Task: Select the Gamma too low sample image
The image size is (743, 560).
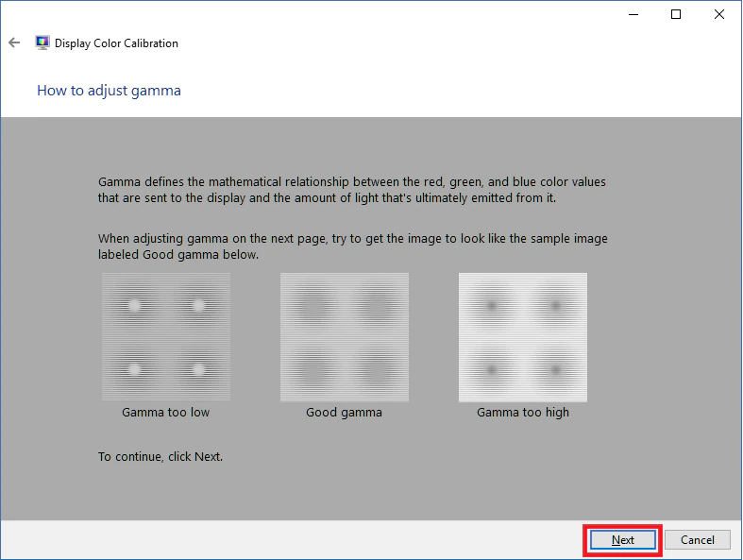Action: point(166,337)
